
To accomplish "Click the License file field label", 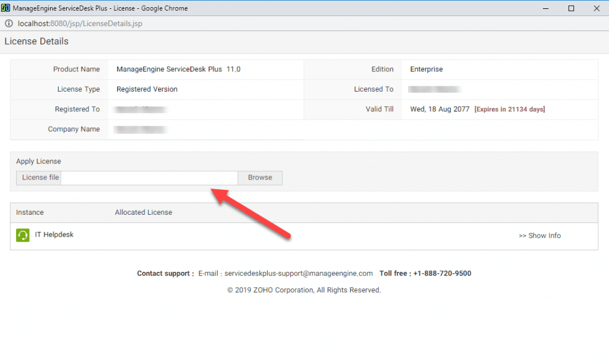I will (40, 177).
